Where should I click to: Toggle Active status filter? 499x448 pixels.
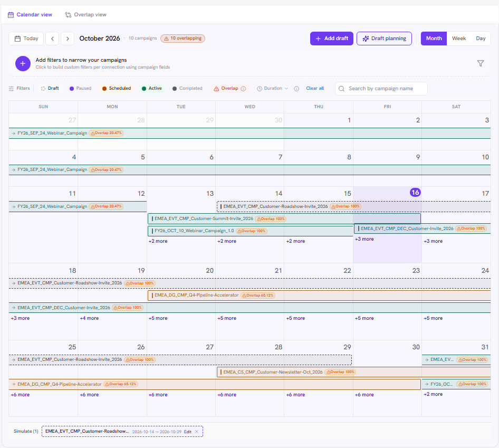[152, 89]
